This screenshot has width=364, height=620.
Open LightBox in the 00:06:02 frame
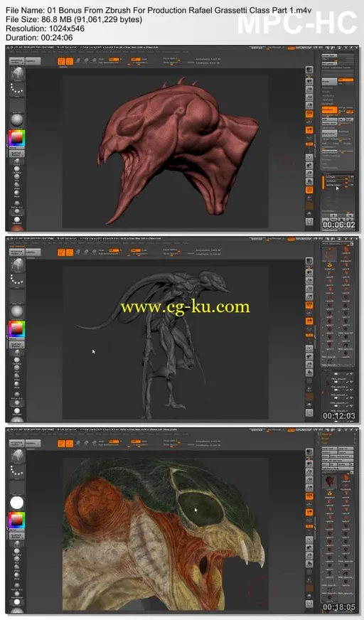[33, 61]
